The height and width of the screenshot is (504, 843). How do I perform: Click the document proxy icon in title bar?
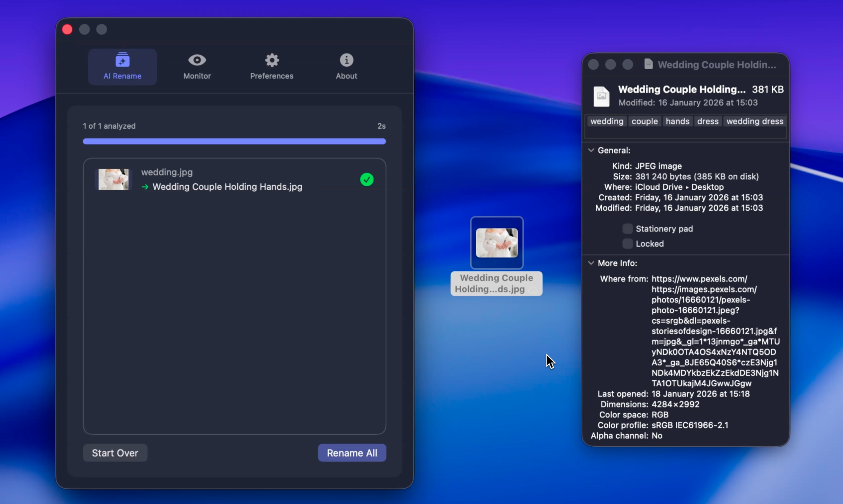(648, 64)
